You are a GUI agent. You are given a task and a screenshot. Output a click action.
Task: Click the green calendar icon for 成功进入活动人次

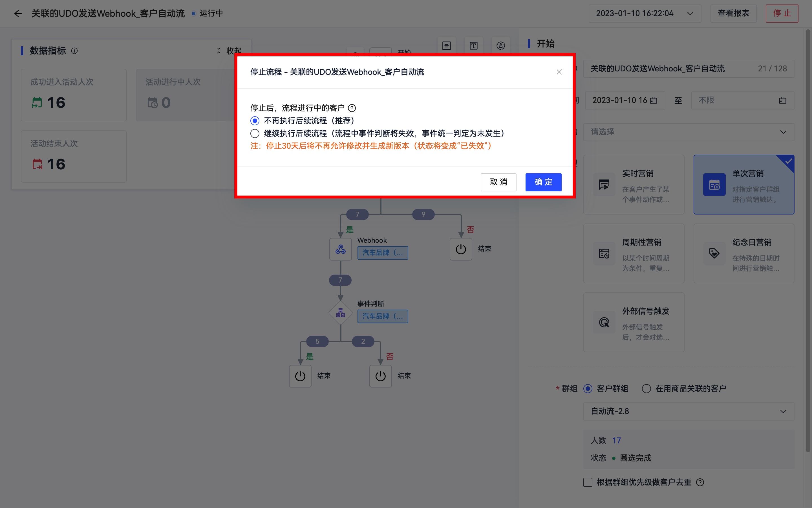[37, 102]
